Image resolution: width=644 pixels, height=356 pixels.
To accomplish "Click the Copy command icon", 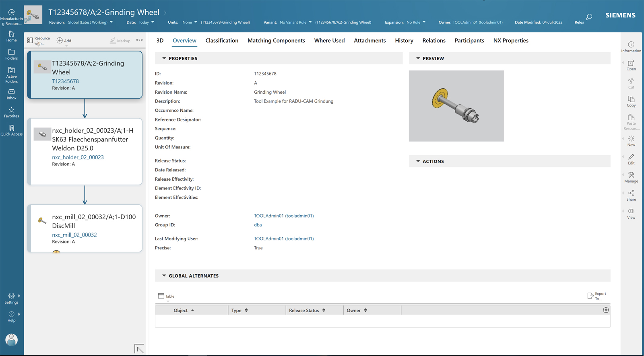I will click(x=631, y=101).
